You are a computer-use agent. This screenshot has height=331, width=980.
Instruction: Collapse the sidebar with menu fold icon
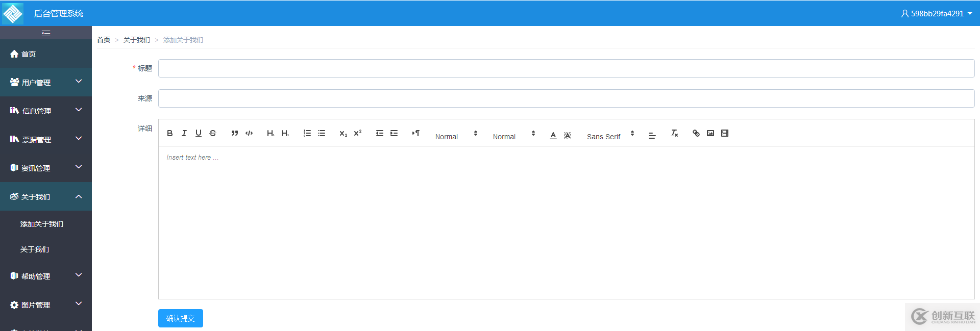[46, 33]
